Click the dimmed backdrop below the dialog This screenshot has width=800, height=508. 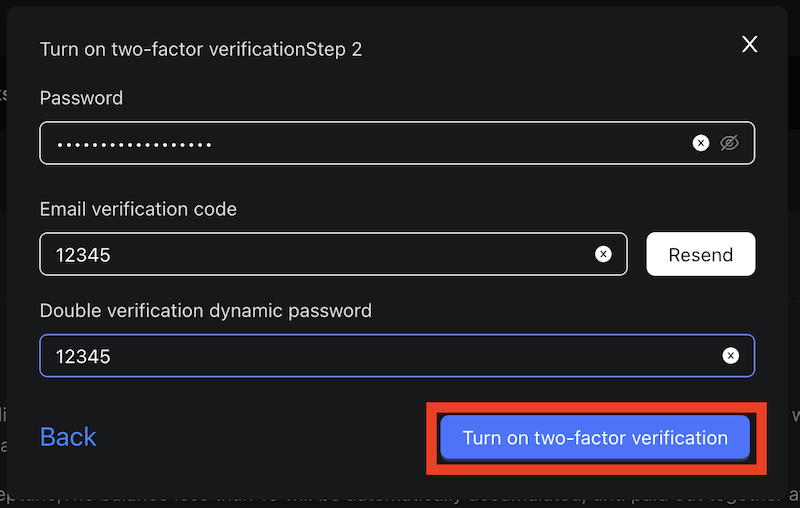[400, 496]
